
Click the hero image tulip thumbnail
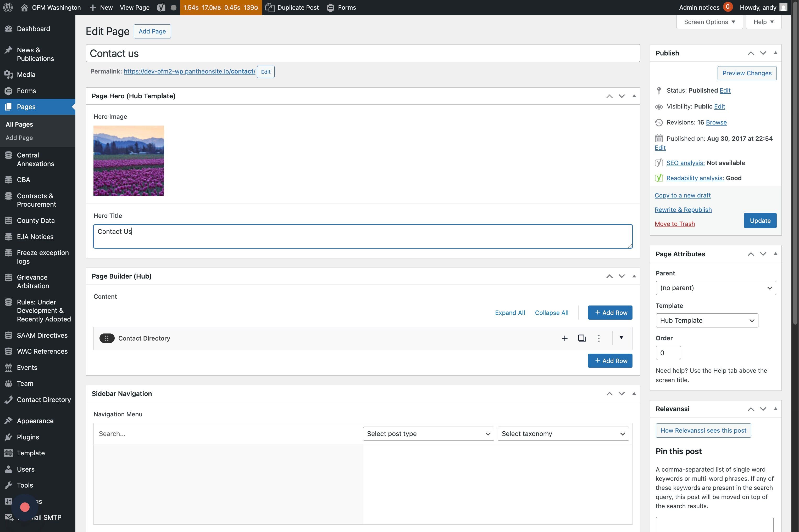[129, 161]
